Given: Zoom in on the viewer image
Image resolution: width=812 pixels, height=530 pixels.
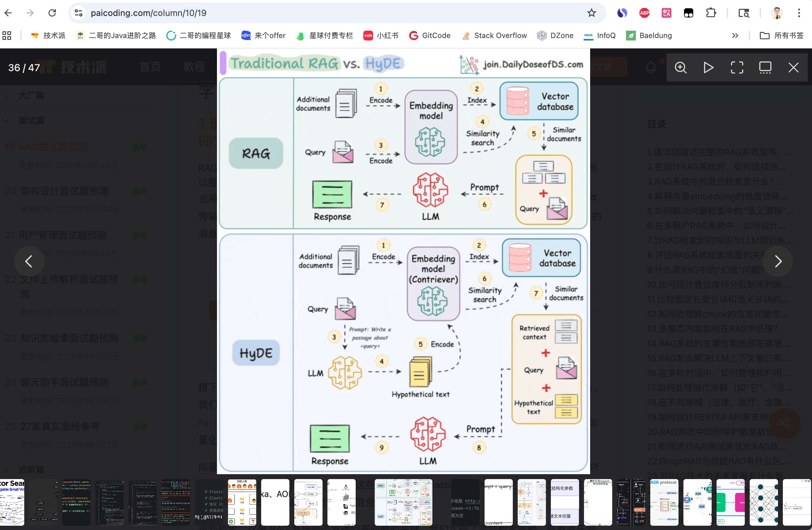Looking at the screenshot, I should click(x=680, y=67).
